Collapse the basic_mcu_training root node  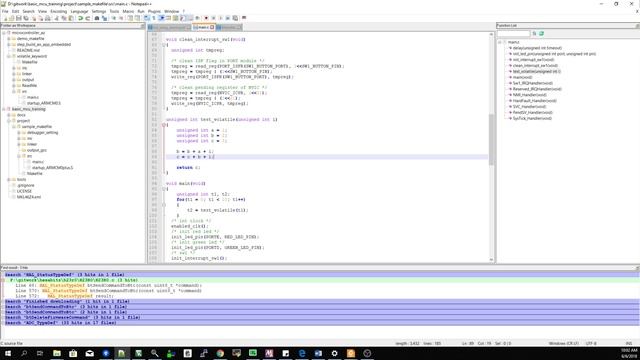coord(4,109)
